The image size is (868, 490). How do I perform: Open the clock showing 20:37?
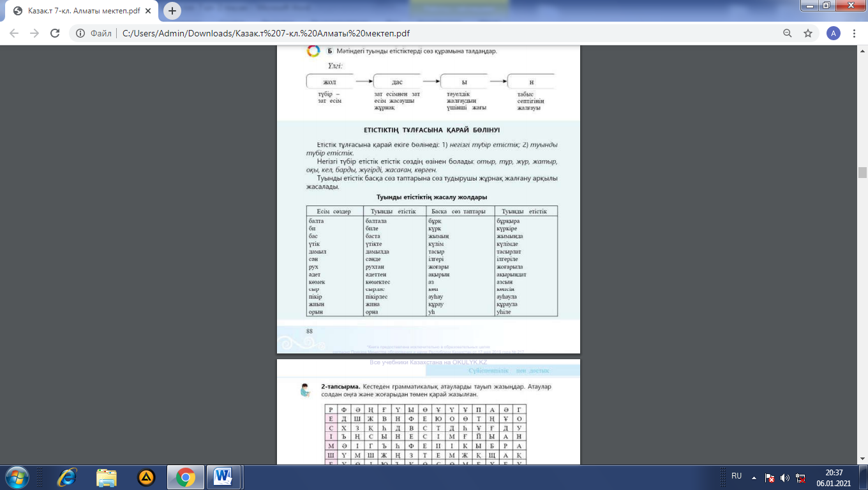pyautogui.click(x=834, y=477)
